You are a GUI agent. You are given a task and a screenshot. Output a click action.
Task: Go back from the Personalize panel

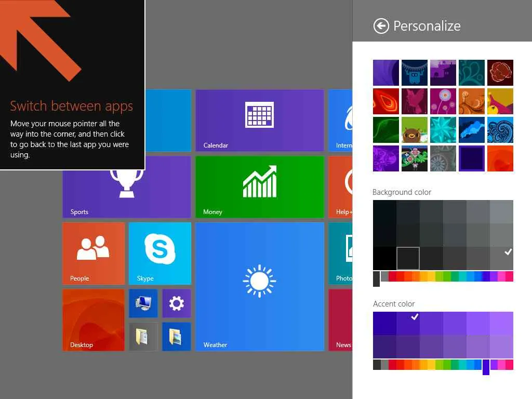pos(381,26)
